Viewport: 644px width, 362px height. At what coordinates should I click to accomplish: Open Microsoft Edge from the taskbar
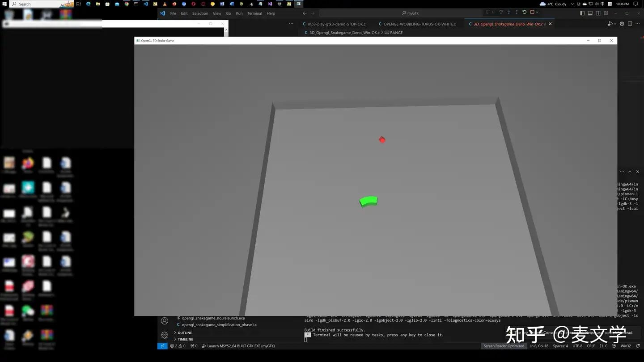tap(88, 4)
